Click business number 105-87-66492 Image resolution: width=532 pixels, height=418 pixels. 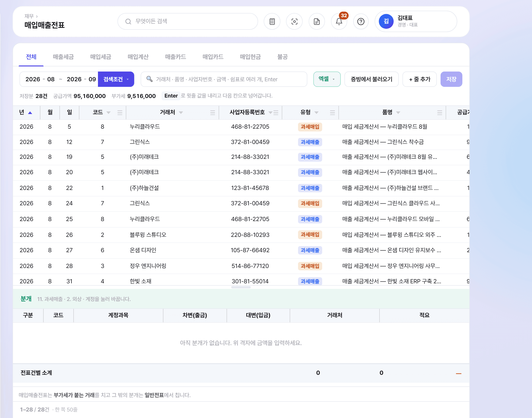pos(250,250)
